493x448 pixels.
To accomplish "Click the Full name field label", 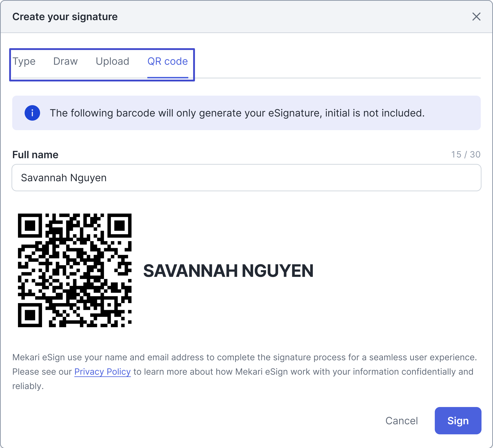I will coord(35,155).
